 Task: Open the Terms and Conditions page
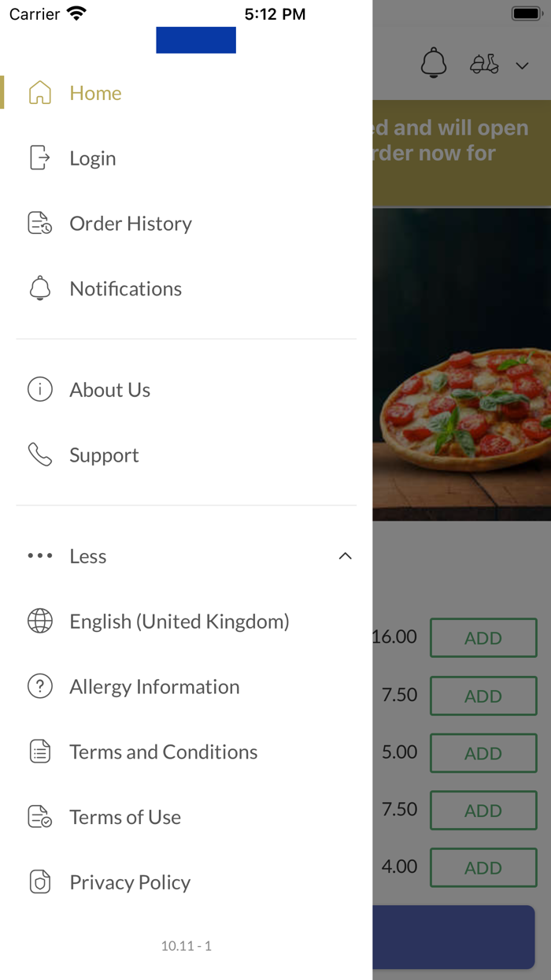click(x=163, y=752)
